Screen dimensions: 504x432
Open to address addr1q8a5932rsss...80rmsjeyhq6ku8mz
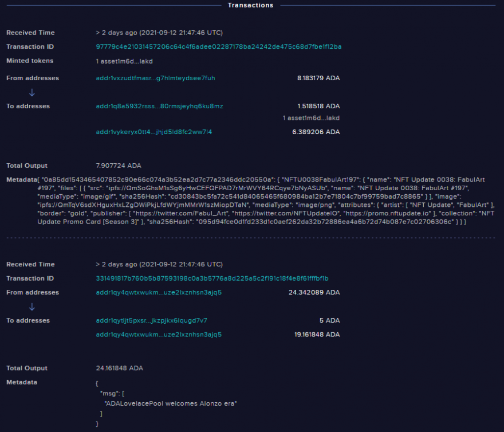[159, 106]
